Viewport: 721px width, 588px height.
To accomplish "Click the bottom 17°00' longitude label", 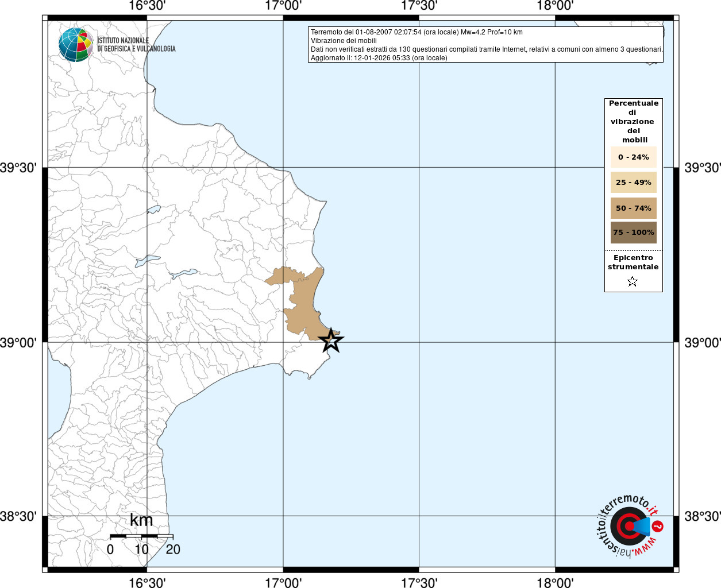I will [x=283, y=582].
